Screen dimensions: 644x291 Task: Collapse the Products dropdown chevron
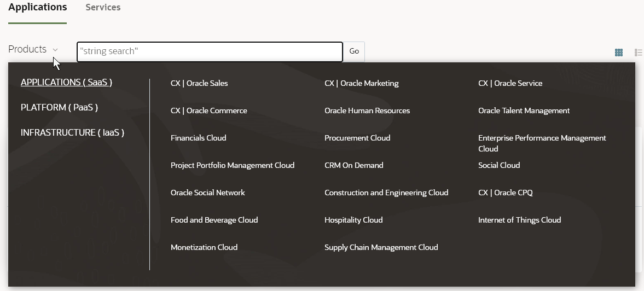tap(55, 50)
